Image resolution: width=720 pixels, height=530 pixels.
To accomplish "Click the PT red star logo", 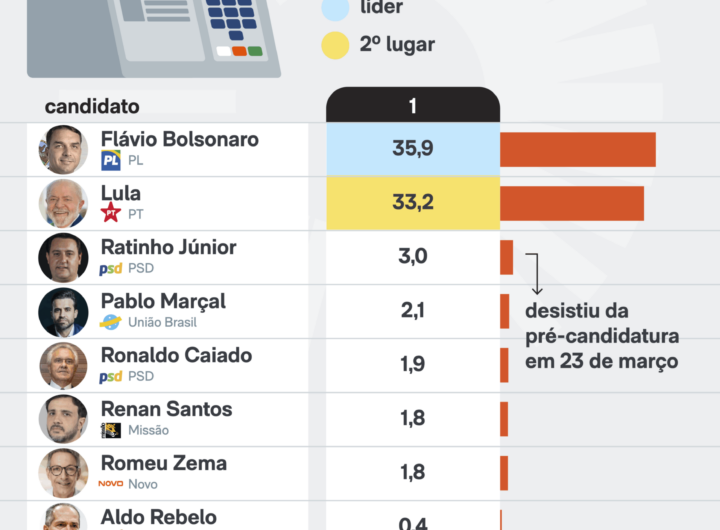I will (110, 213).
